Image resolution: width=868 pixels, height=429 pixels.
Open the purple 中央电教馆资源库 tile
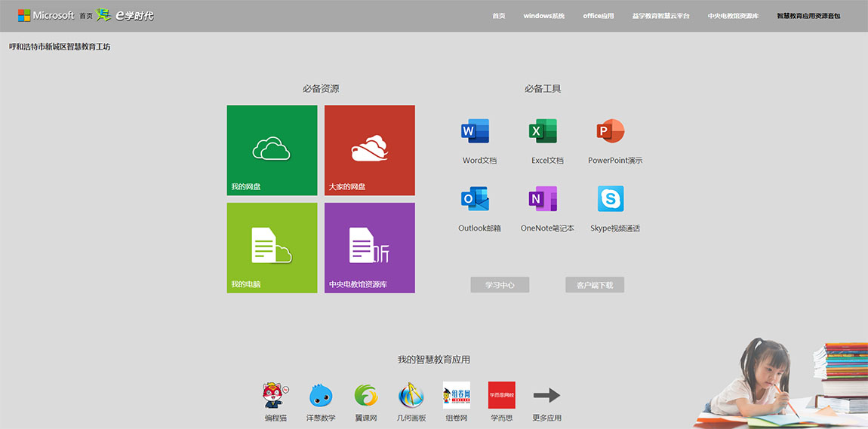370,247
